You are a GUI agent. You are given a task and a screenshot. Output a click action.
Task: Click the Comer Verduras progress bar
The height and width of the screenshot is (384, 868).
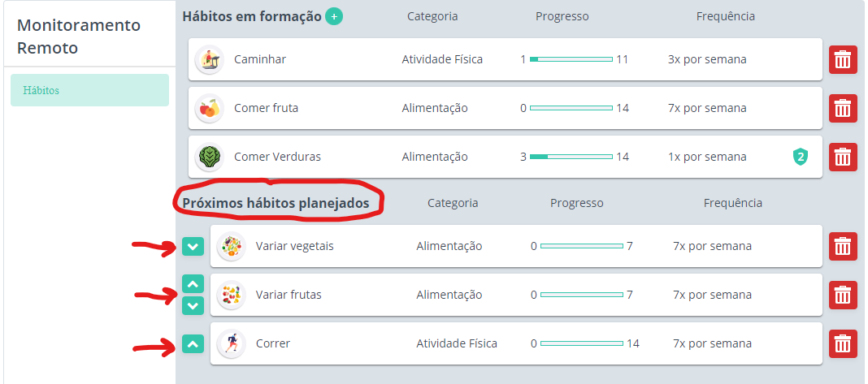coord(571,157)
